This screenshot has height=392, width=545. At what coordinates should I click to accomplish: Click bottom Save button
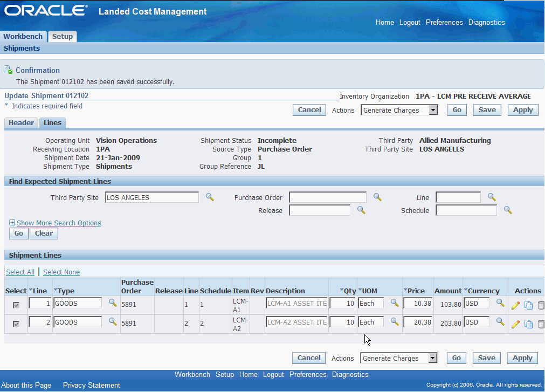[486, 358]
